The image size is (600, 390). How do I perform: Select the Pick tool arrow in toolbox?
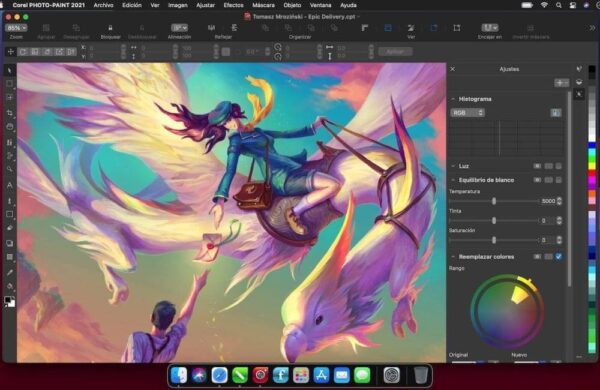click(x=10, y=70)
